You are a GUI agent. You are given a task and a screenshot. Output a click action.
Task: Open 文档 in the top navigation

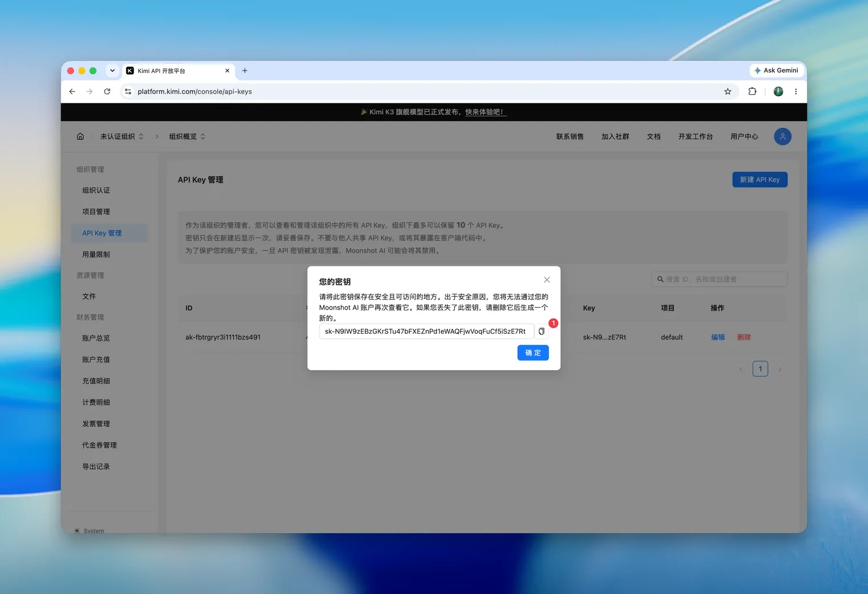click(x=654, y=136)
